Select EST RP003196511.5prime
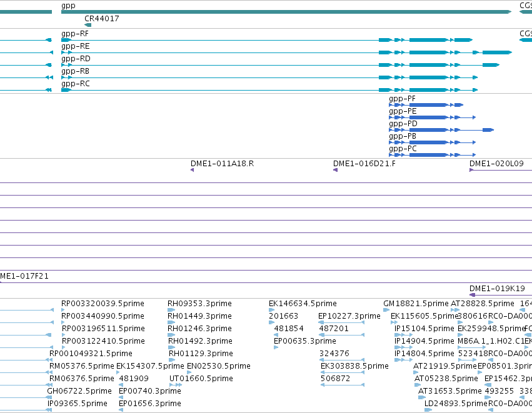This screenshot has height=413, width=532. point(103,329)
